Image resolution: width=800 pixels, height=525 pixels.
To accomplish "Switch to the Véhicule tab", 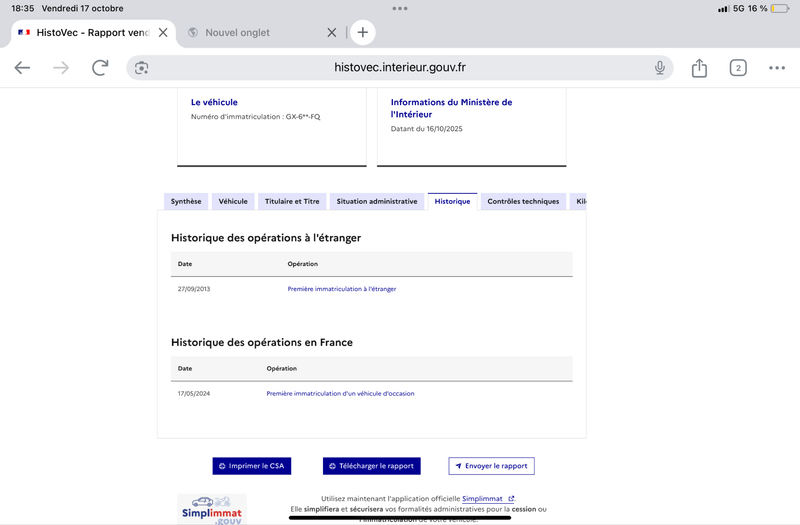I will tap(233, 201).
